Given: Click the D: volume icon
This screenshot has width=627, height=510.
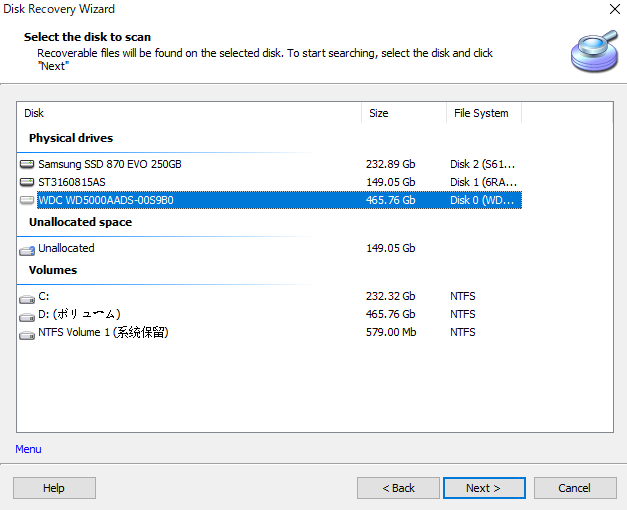Looking at the screenshot, I should 27,315.
